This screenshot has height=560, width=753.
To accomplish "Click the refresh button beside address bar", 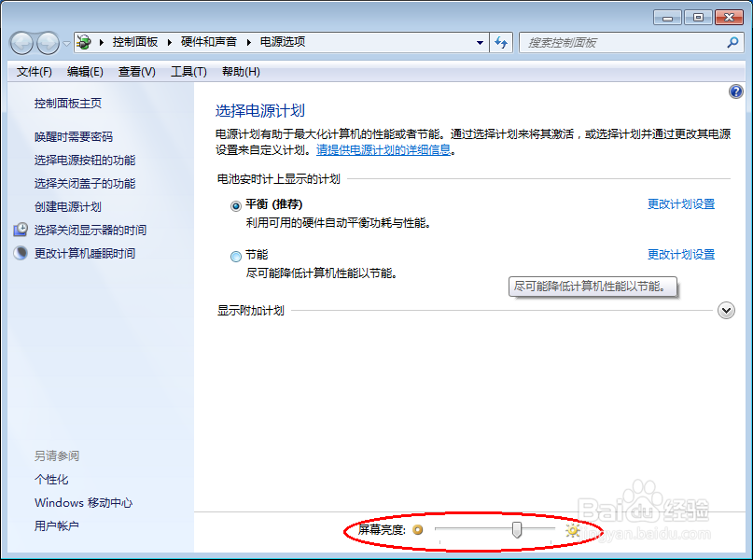I will (501, 43).
